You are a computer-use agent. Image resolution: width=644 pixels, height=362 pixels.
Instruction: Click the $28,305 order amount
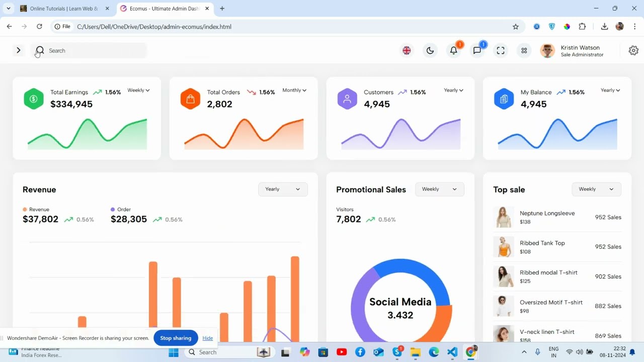tap(129, 219)
